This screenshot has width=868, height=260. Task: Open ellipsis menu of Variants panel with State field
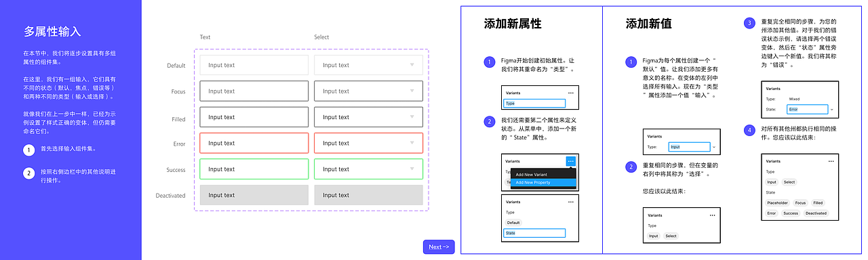[x=570, y=202]
